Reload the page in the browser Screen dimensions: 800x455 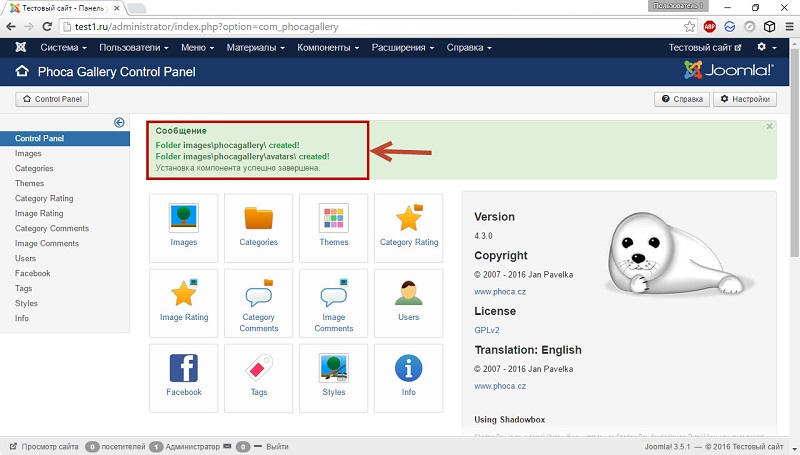coord(47,27)
